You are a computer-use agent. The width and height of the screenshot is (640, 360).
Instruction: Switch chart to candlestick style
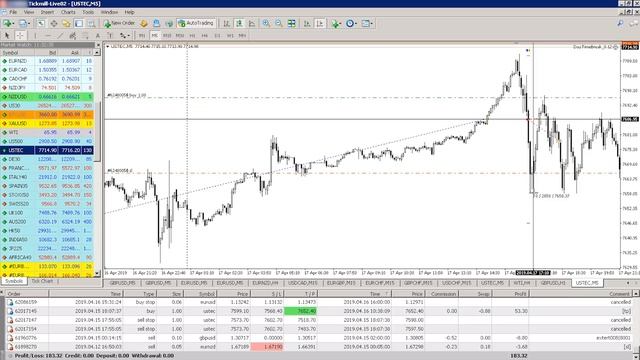239,24
